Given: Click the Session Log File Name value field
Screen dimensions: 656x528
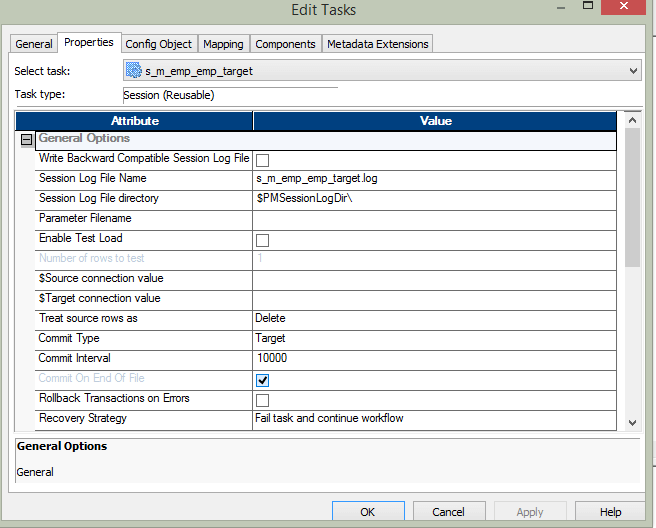Looking at the screenshot, I should 434,178.
